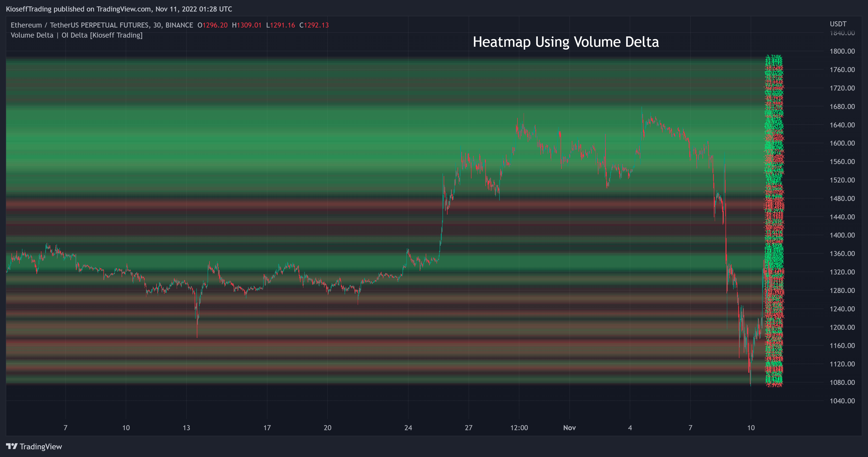Click the 1640.00 price axis label
This screenshot has height=457, width=868.
(x=842, y=125)
